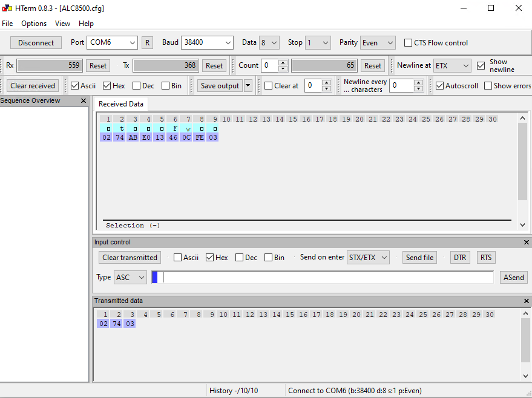Image resolution: width=532 pixels, height=398 pixels.
Task: Click Received Data scrollbar down arrow
Action: click(522, 225)
